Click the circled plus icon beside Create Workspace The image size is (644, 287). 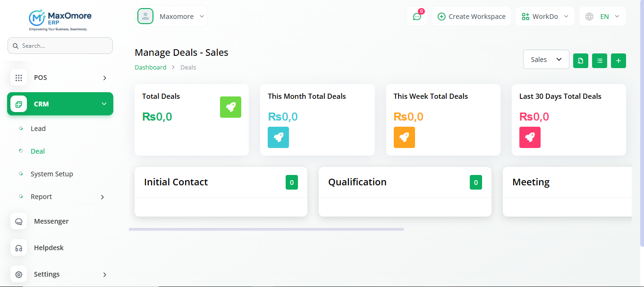click(441, 17)
